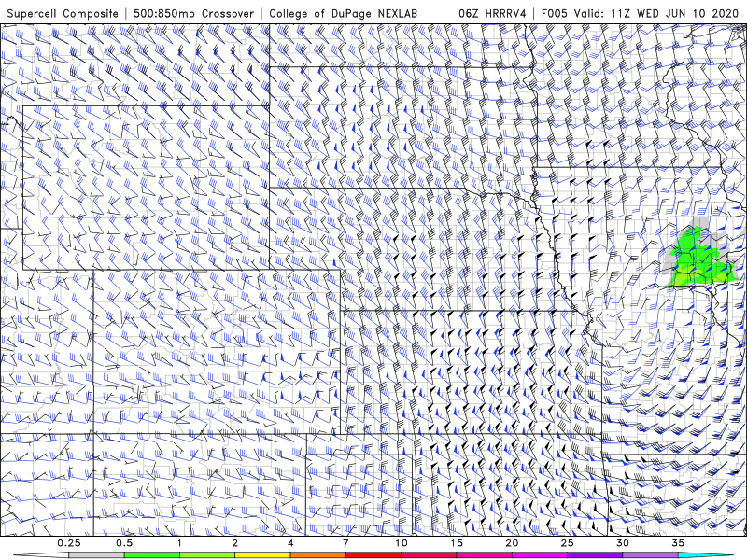Click the legend value 25

tap(567, 543)
